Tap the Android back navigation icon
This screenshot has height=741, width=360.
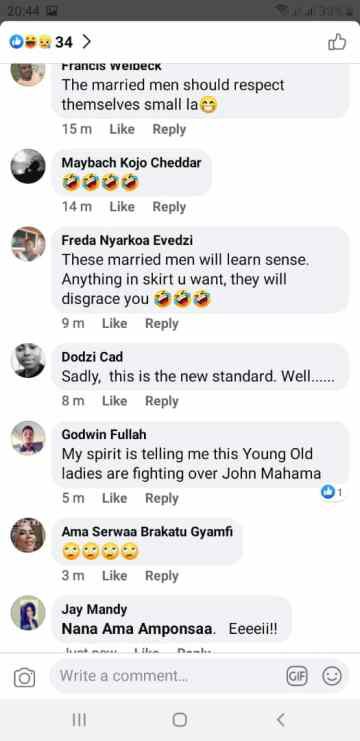pos(280,720)
